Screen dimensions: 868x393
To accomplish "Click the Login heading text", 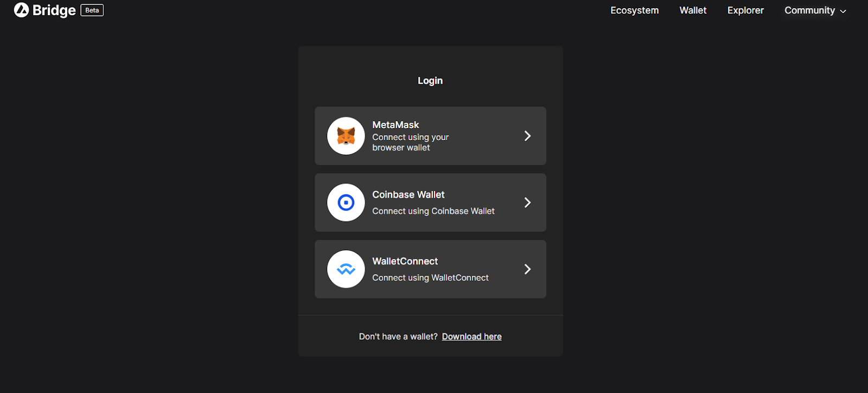I will 430,81.
